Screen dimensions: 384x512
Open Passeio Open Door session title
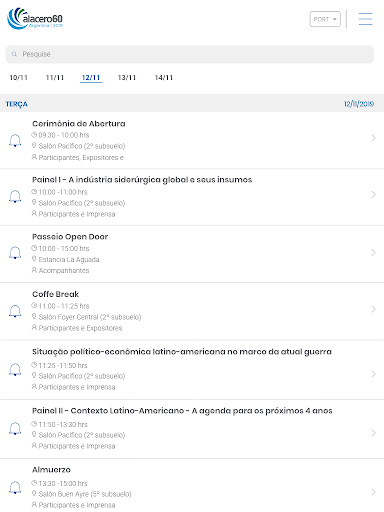(70, 237)
